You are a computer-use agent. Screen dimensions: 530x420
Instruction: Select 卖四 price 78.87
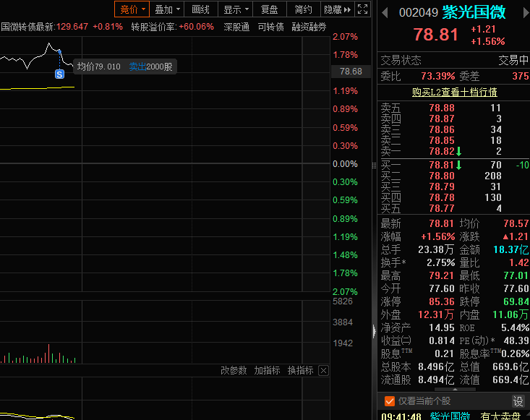click(442, 119)
